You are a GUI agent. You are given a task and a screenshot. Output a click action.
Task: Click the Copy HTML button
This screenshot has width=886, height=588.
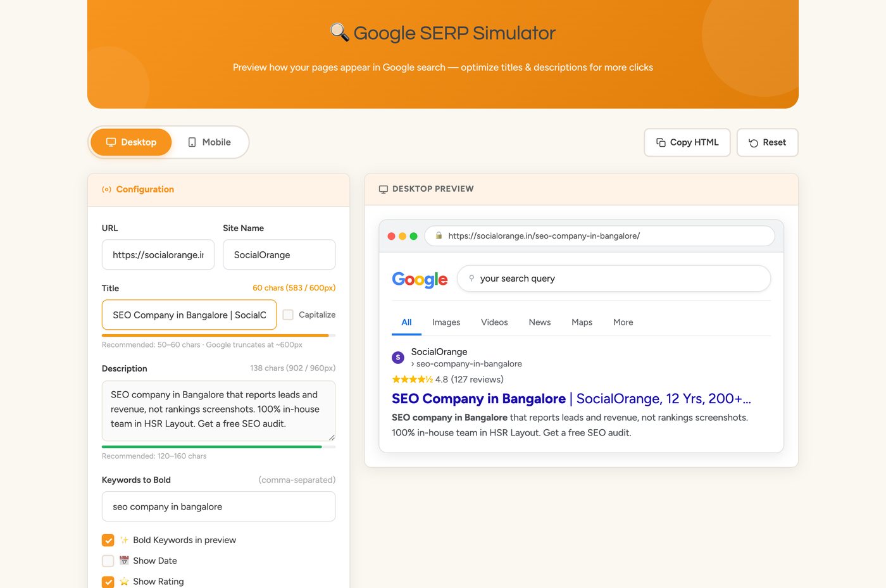coord(687,142)
